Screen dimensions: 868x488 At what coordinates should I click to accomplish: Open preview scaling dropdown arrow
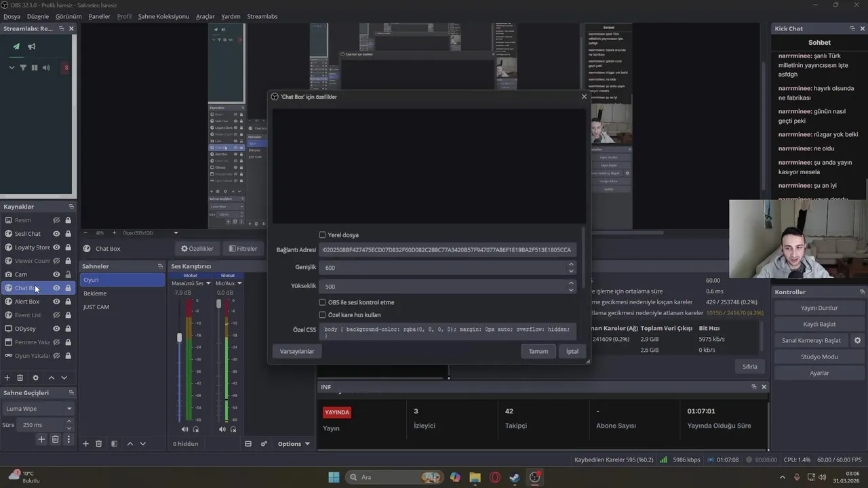pos(176,233)
